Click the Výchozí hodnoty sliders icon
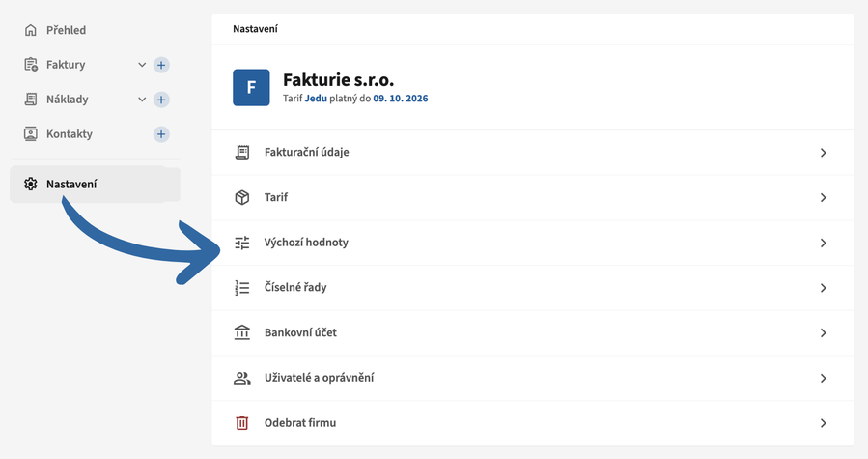 (242, 243)
